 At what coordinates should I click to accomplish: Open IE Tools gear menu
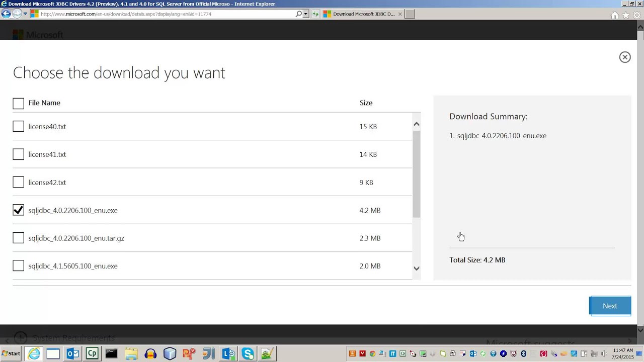[x=637, y=15]
